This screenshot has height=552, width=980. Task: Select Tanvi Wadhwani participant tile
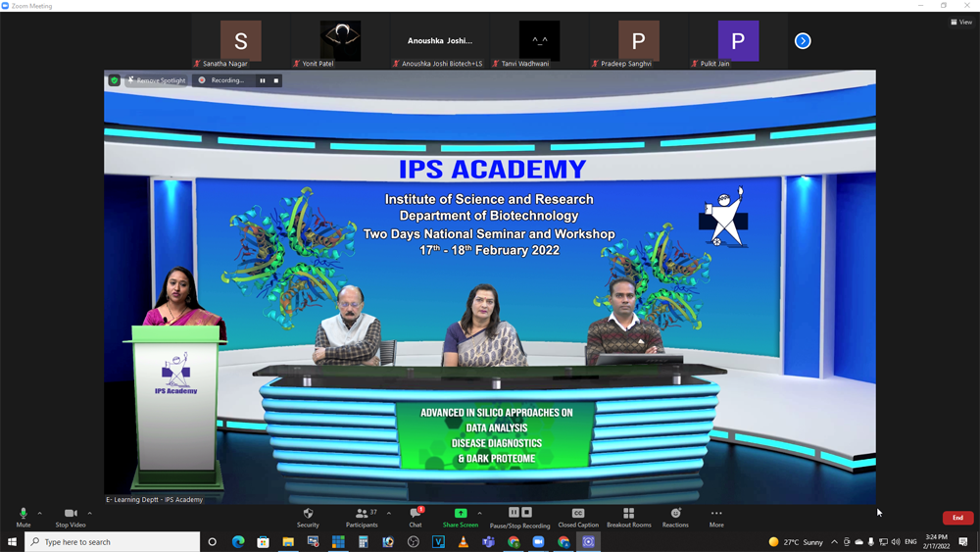click(x=539, y=42)
